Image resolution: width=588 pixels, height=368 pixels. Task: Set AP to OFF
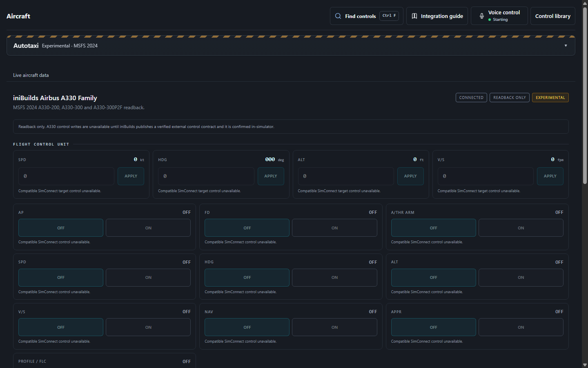[x=61, y=228]
